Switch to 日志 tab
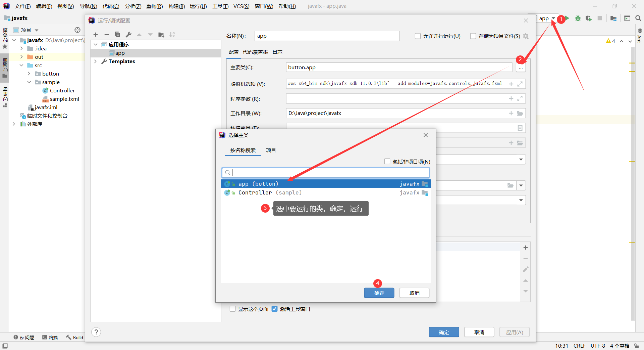Image resolution: width=644 pixels, height=350 pixels. (277, 52)
